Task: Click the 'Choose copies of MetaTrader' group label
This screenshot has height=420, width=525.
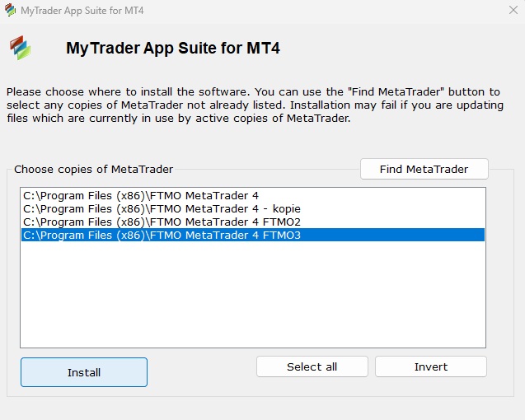Action: [94, 170]
